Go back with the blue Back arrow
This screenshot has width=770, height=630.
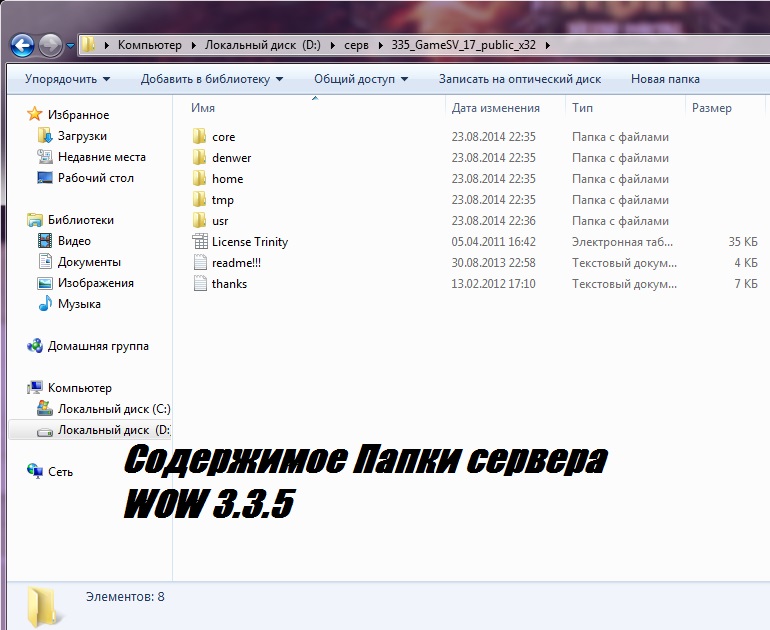click(23, 46)
